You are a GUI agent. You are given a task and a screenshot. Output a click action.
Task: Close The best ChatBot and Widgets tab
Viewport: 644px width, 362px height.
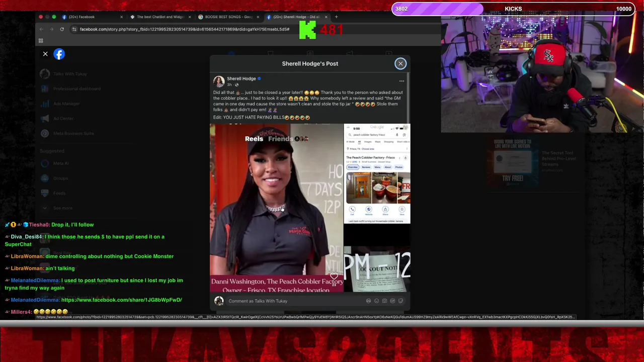pyautogui.click(x=190, y=17)
